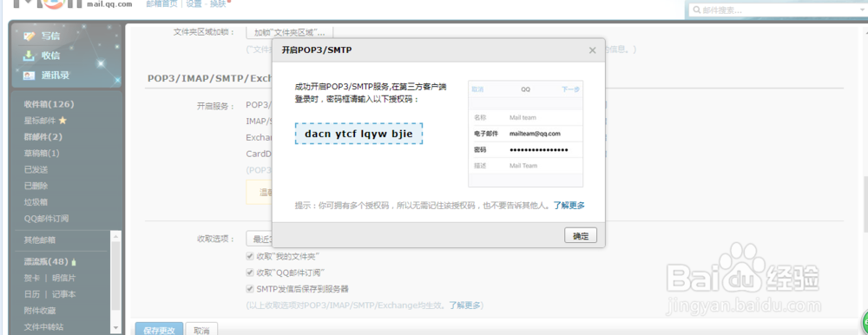Open 星标邮件 folder
Screen dimensions: 868x335
click(x=41, y=120)
